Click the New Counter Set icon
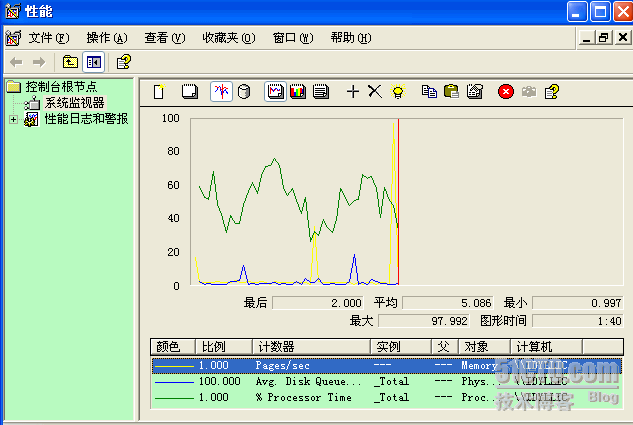 [159, 92]
